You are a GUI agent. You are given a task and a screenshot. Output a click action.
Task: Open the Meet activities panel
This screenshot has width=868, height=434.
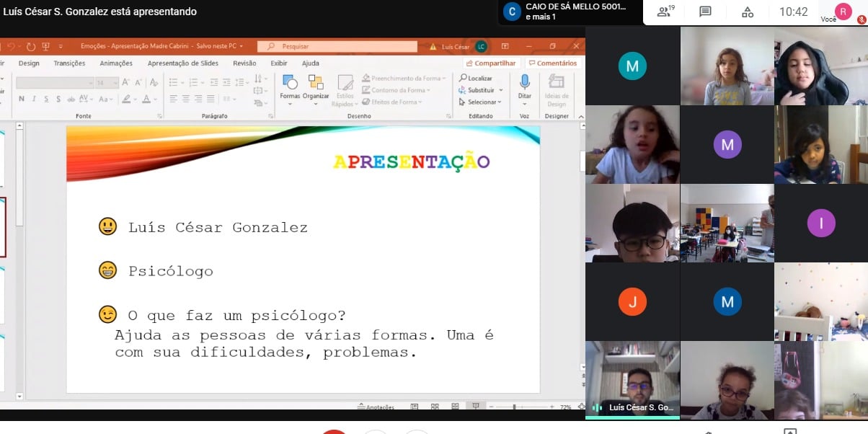click(x=748, y=12)
